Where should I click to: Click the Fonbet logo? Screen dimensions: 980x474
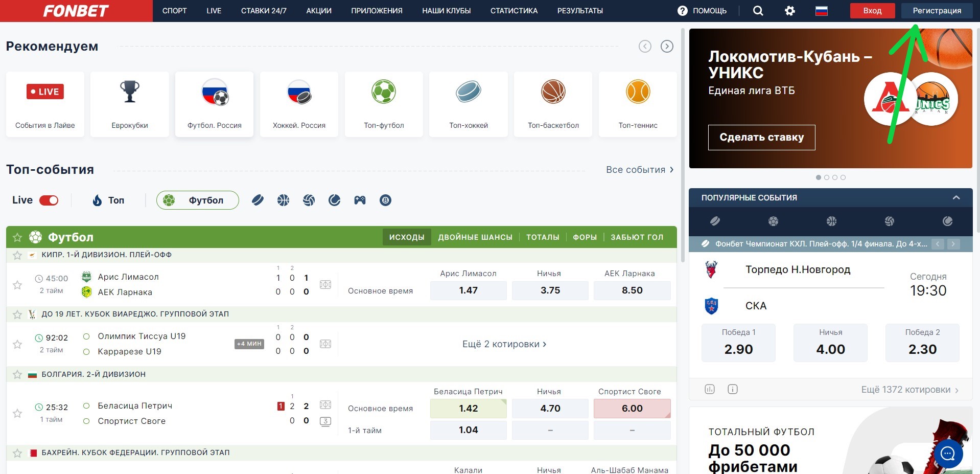click(x=76, y=11)
